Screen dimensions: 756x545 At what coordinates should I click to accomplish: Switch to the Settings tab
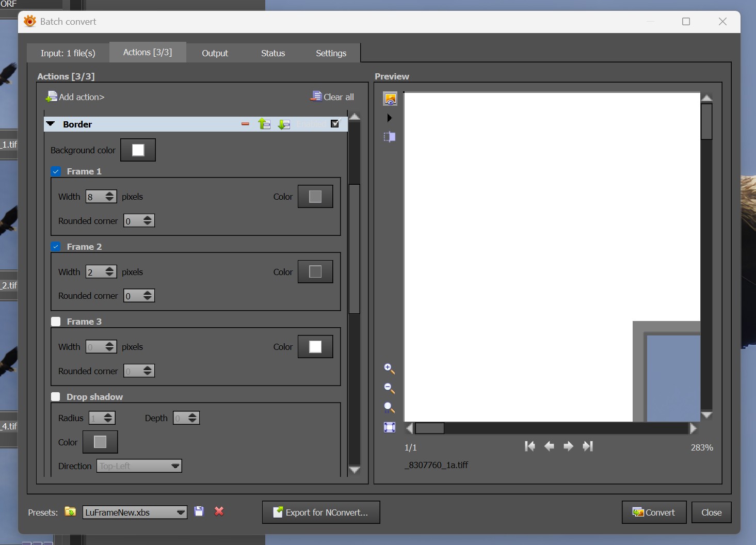coord(331,53)
